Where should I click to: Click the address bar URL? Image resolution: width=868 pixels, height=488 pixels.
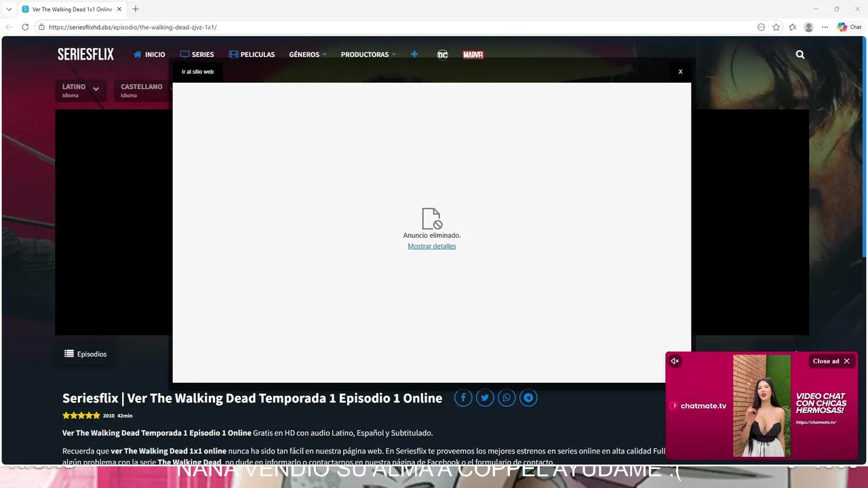133,27
